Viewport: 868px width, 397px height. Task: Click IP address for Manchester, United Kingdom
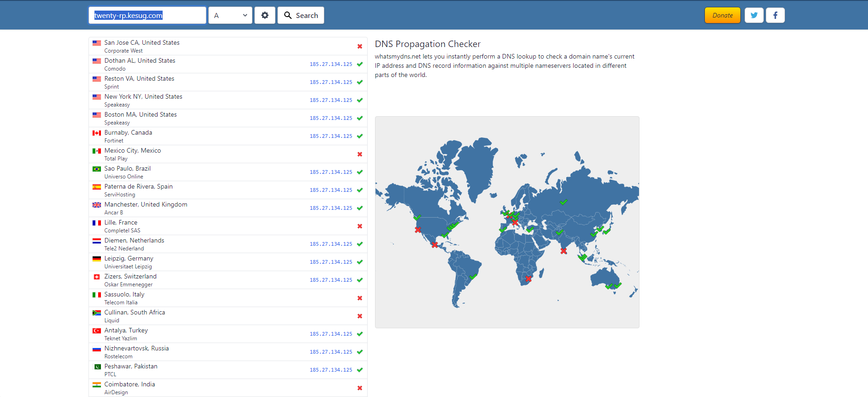point(331,208)
